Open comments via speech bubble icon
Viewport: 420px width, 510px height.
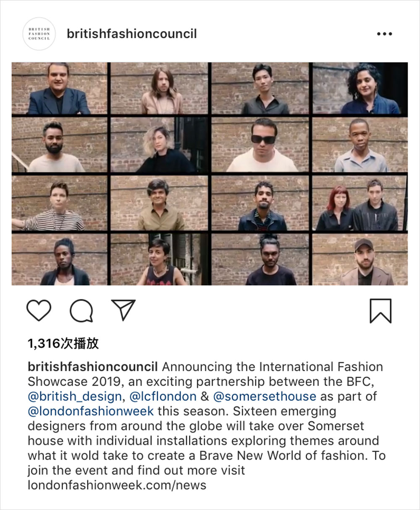pyautogui.click(x=81, y=311)
